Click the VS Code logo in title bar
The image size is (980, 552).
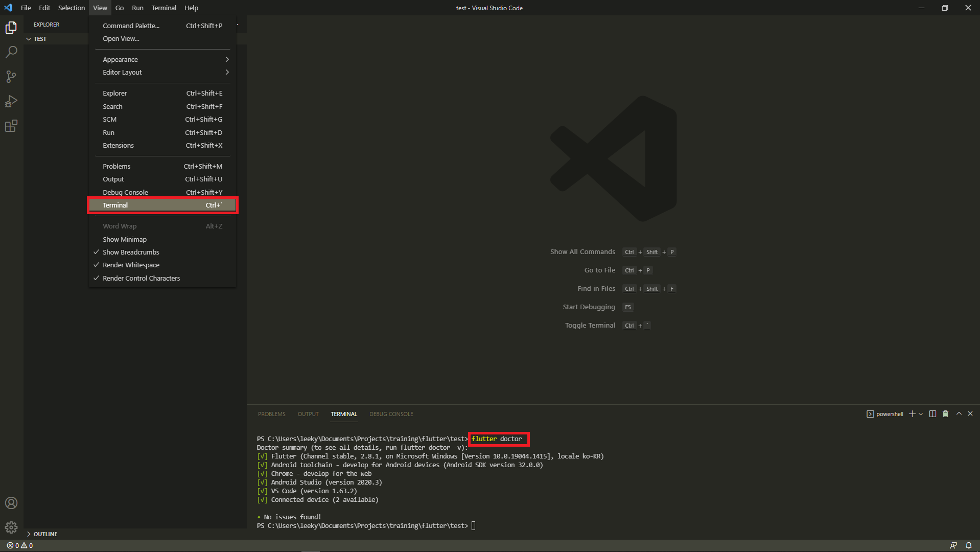click(8, 8)
